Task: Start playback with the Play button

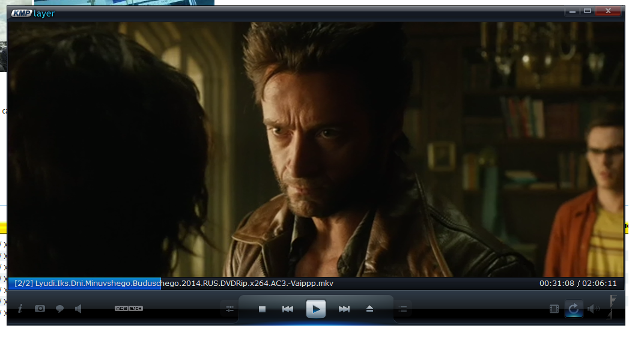Action: (316, 309)
